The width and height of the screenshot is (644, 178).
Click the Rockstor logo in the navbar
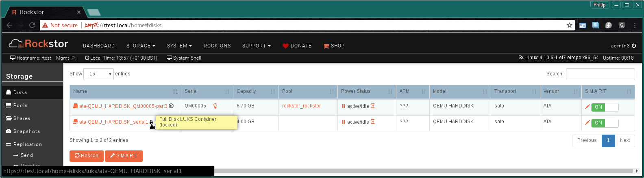click(x=39, y=44)
